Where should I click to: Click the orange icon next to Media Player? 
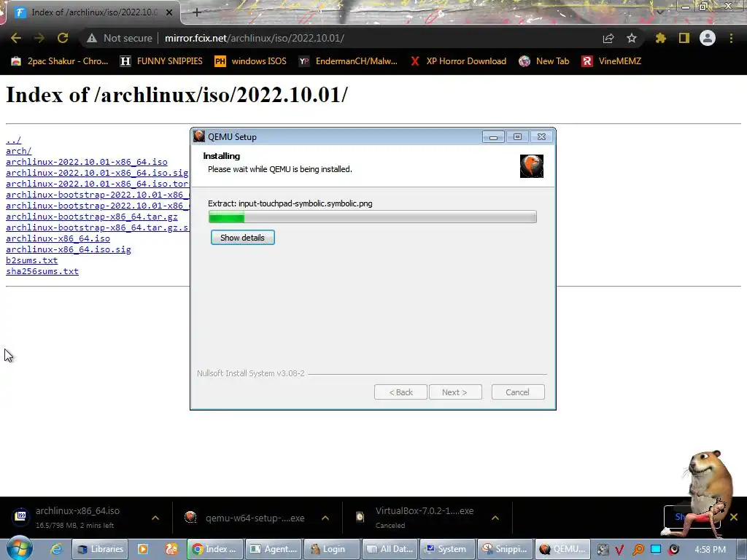(171, 549)
